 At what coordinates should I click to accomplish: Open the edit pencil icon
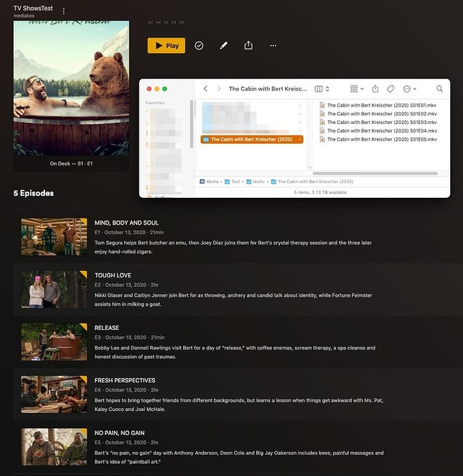223,46
